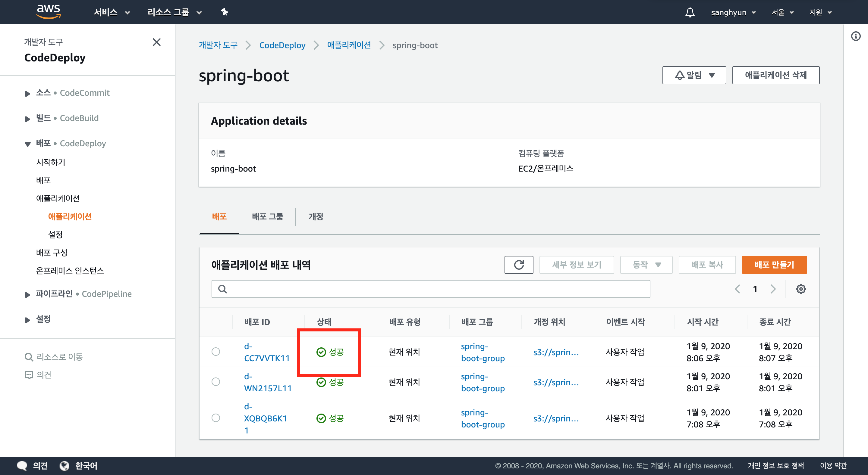The height and width of the screenshot is (475, 868).
Task: Click the pin shortcuts icon in top bar
Action: point(225,12)
